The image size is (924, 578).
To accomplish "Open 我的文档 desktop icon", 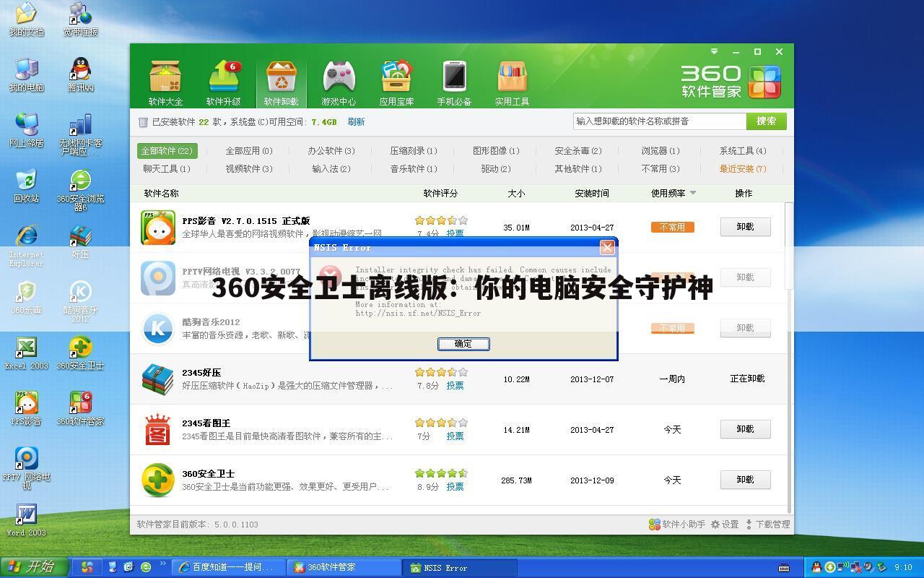I will pyautogui.click(x=26, y=20).
